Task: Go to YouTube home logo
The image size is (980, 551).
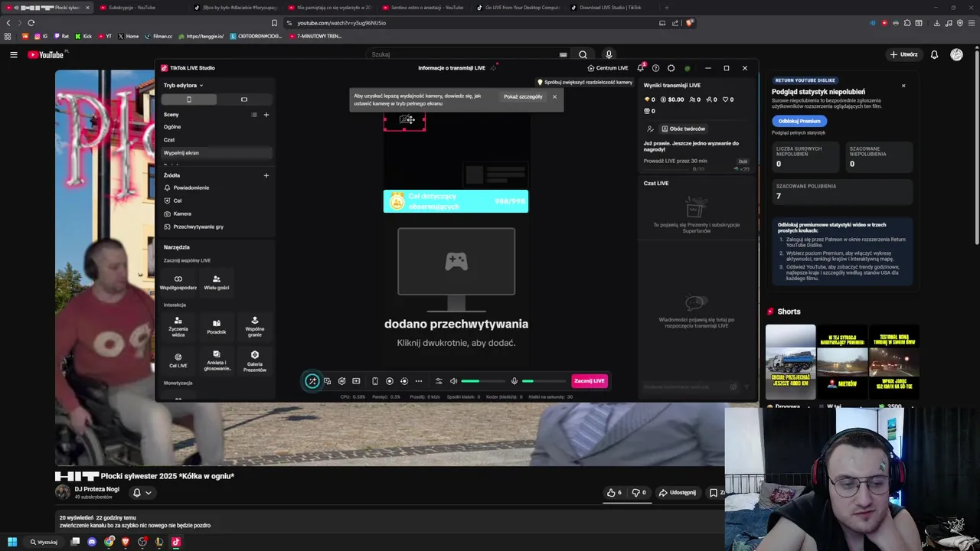Action: (47, 54)
